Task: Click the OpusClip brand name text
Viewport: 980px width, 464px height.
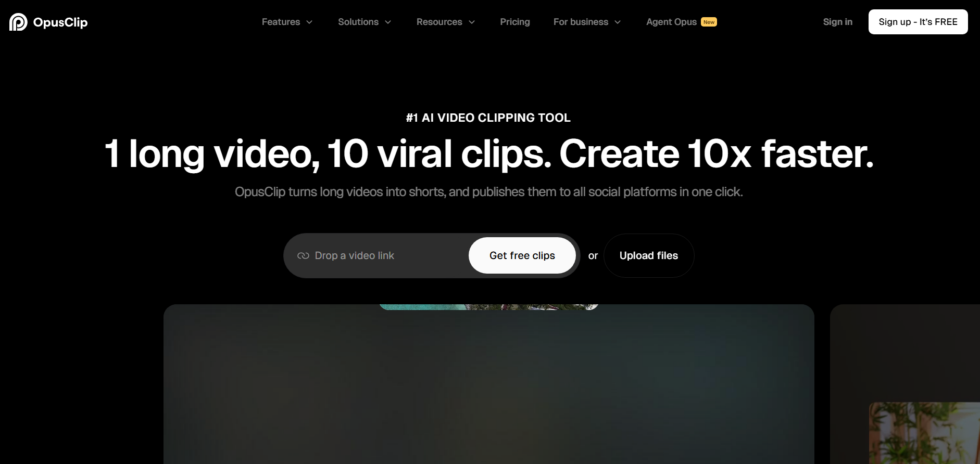Action: (60, 22)
